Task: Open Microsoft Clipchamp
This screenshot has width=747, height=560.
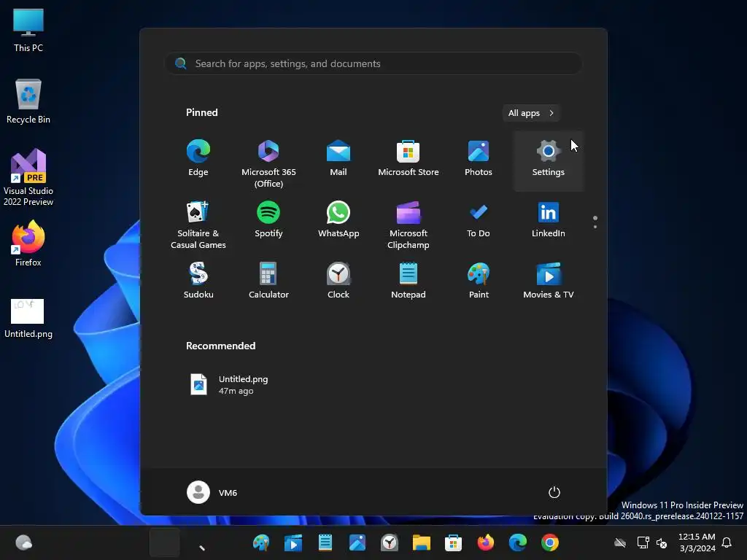Action: [409, 225]
